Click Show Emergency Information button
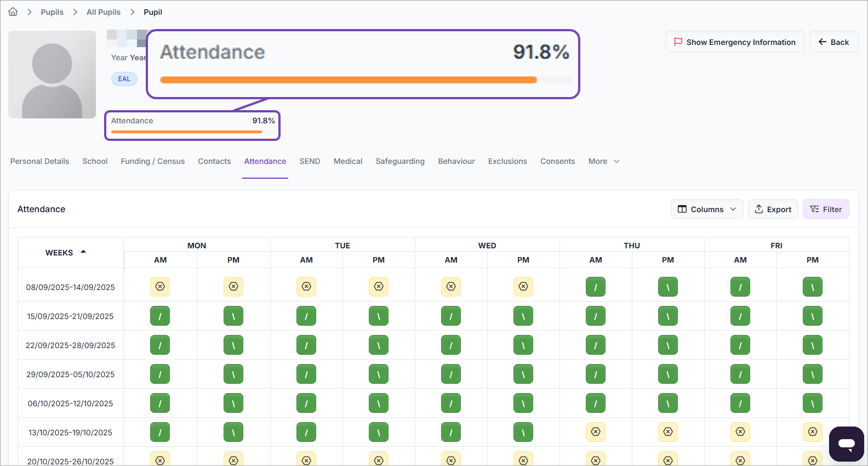Screen dimensions: 868x466 (x=735, y=42)
